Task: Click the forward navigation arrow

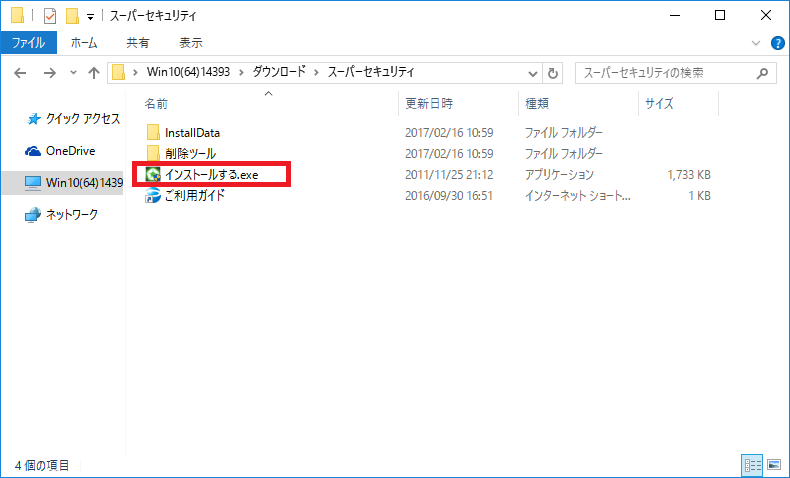Action: pyautogui.click(x=49, y=73)
